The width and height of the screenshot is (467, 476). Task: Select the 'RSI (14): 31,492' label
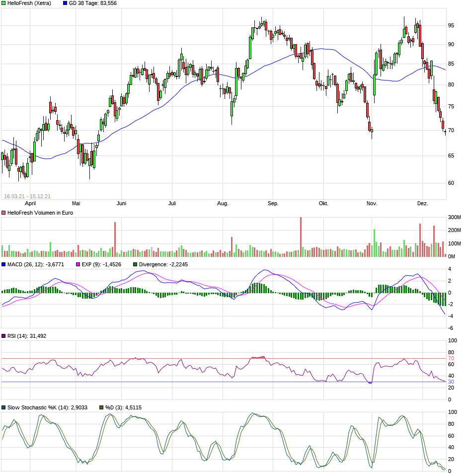pyautogui.click(x=27, y=336)
